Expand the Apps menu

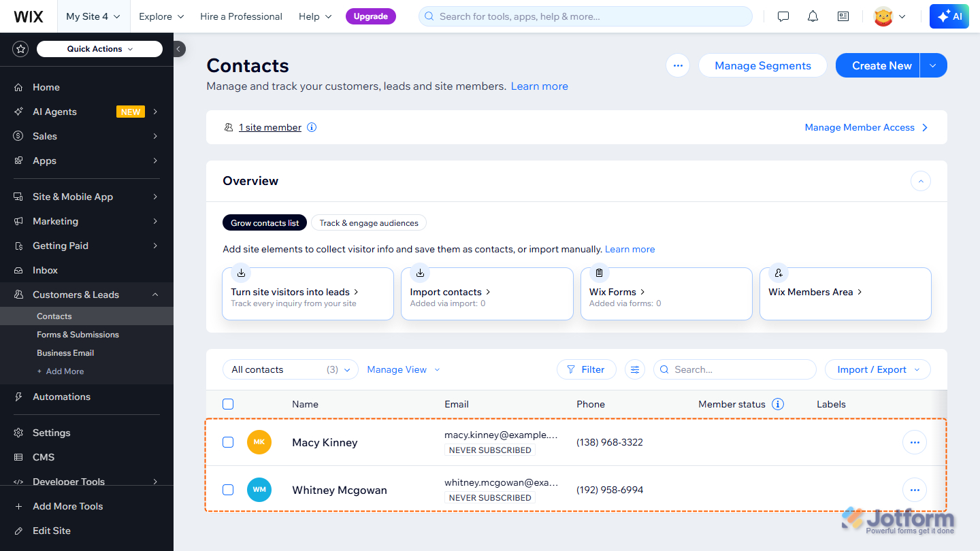click(x=86, y=161)
